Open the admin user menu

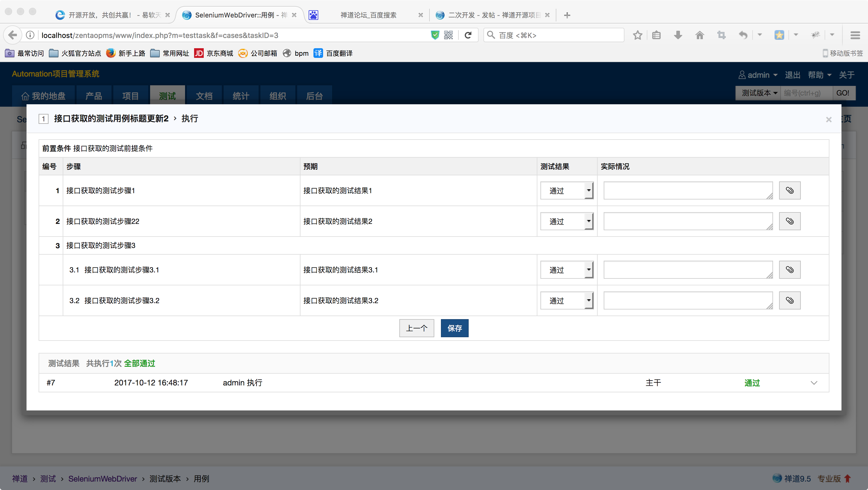[x=758, y=75]
